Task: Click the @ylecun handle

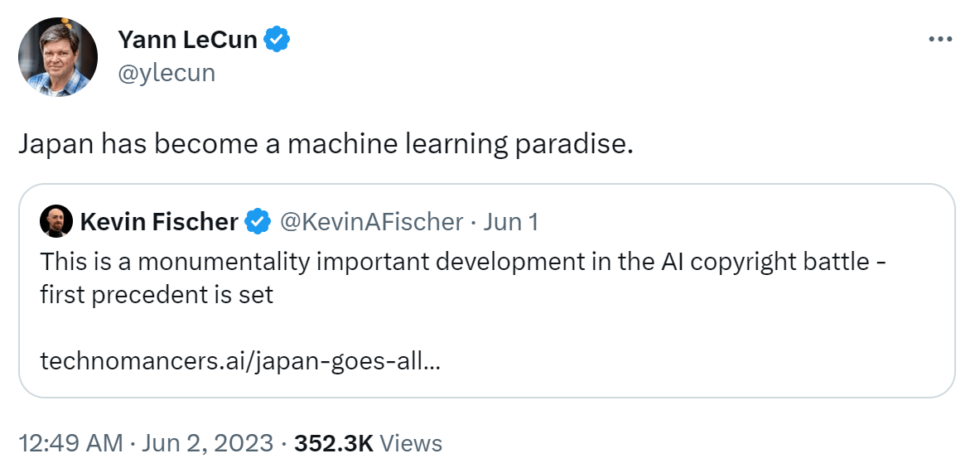Action: pyautogui.click(x=166, y=73)
